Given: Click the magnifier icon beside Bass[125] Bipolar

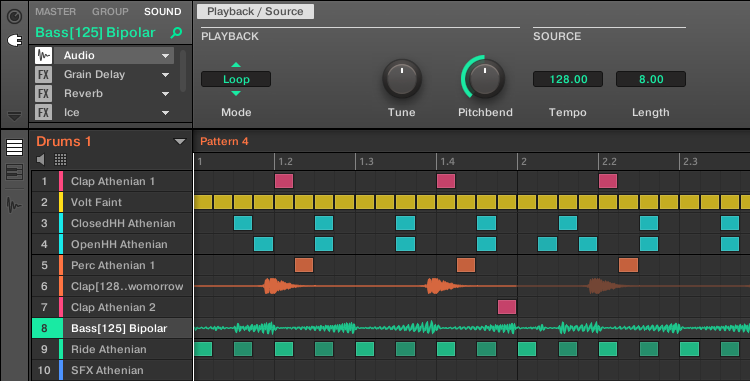Looking at the screenshot, I should 176,33.
